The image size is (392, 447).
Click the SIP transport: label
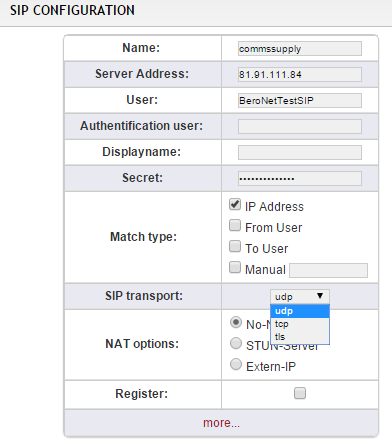click(x=144, y=296)
